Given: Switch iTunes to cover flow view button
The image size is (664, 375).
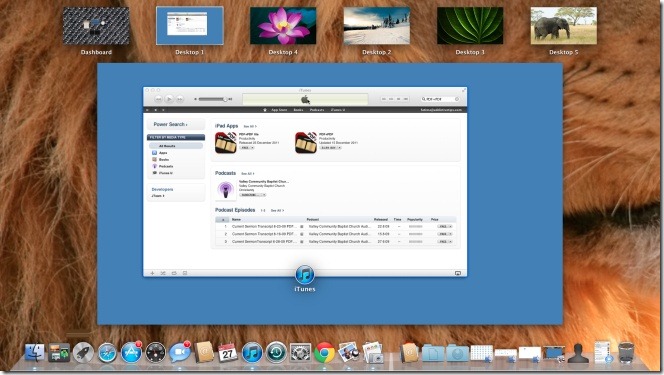Looking at the screenshot, I should 406,99.
